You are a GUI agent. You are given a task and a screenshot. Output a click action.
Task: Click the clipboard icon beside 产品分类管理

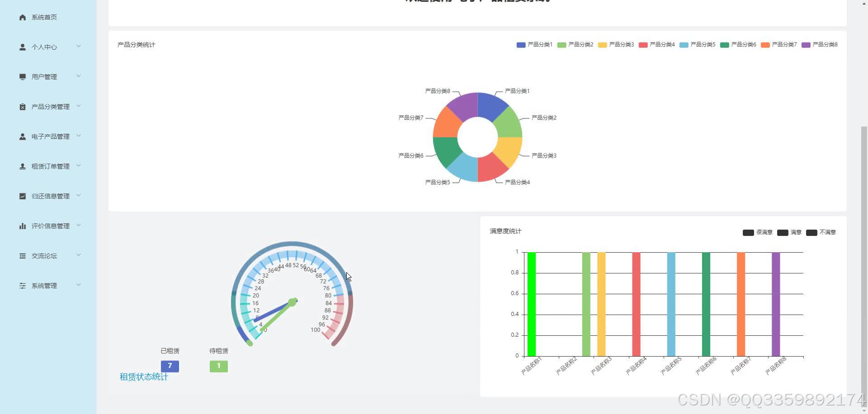tap(23, 107)
